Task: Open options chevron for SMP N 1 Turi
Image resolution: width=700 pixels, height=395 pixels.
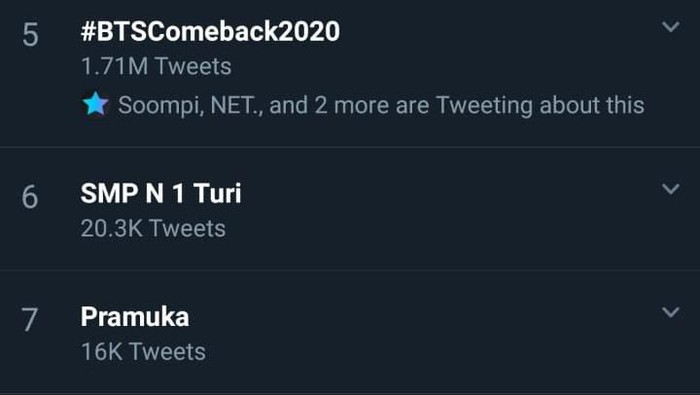Action: click(671, 189)
